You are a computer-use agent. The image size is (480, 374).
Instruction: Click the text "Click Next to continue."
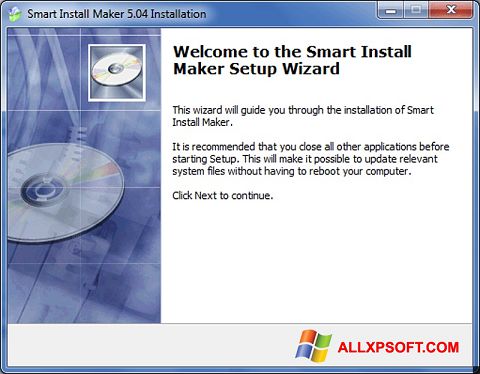(223, 195)
